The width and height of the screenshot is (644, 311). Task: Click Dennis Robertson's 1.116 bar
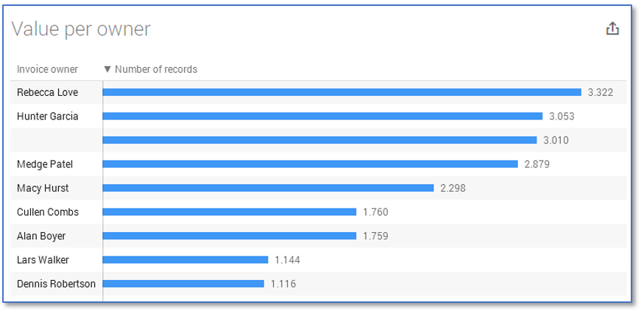[x=183, y=284]
